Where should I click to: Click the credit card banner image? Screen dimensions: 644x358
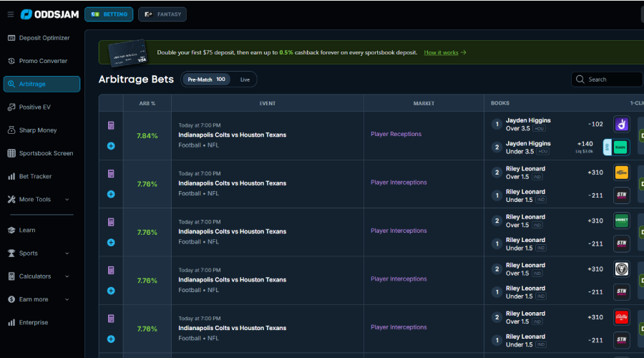[127, 52]
